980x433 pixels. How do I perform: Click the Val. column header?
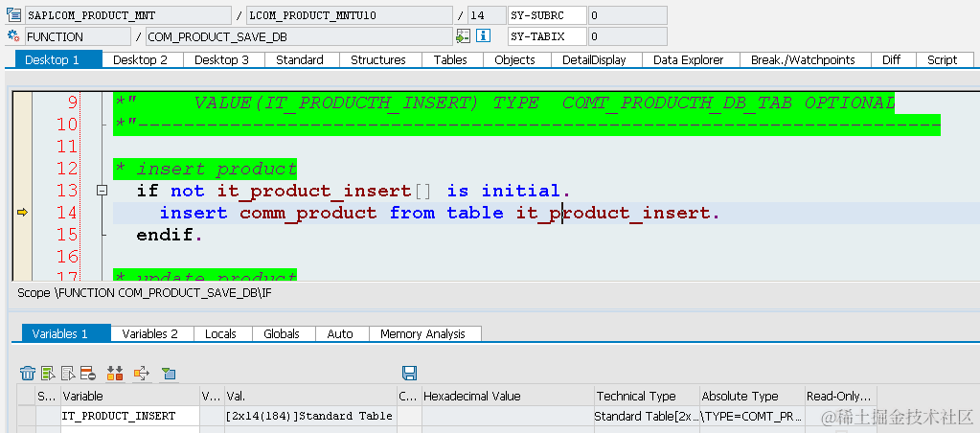pos(310,397)
